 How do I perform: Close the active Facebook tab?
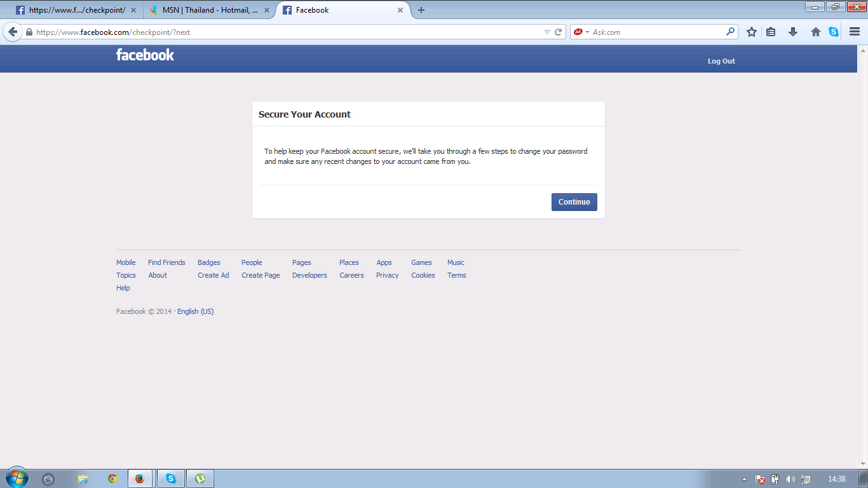[400, 10]
